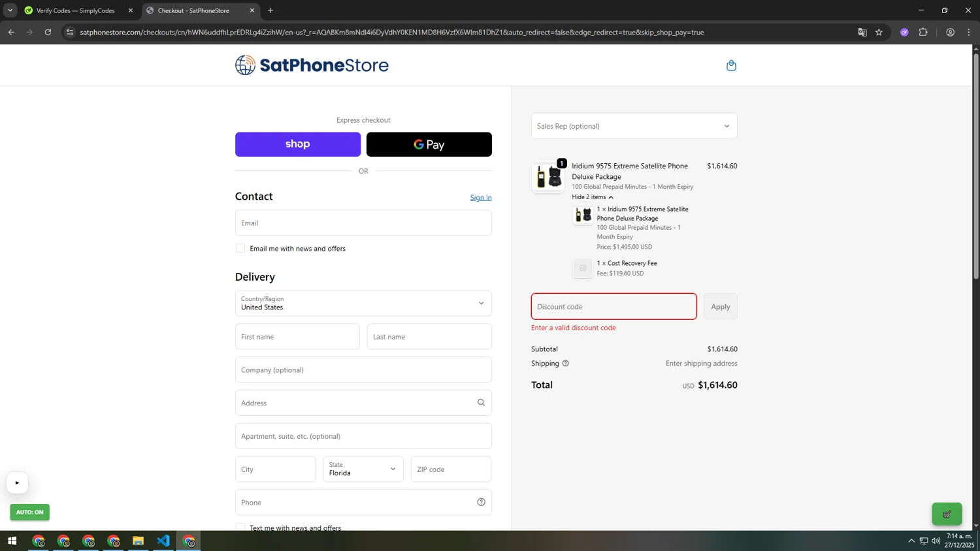The width and height of the screenshot is (980, 551).
Task: Open site information icon in address bar
Action: click(x=70, y=32)
